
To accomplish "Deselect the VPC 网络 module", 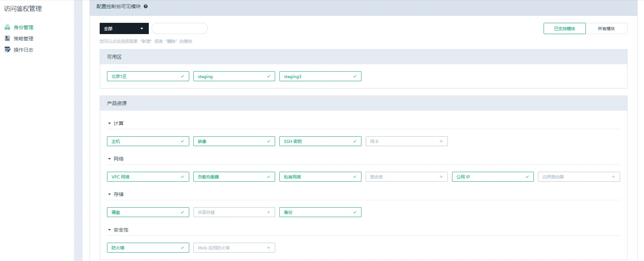I will [148, 177].
